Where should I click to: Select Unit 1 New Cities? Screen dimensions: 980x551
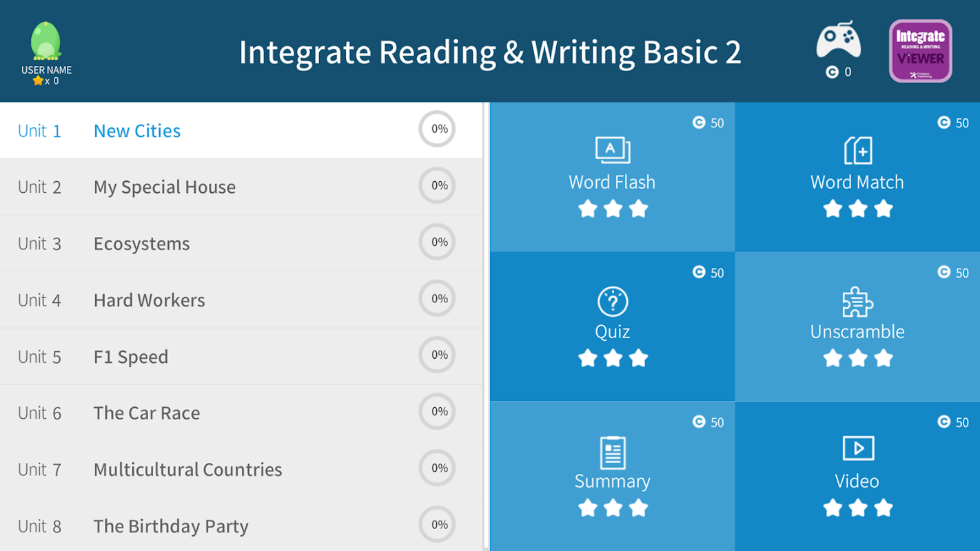136,131
